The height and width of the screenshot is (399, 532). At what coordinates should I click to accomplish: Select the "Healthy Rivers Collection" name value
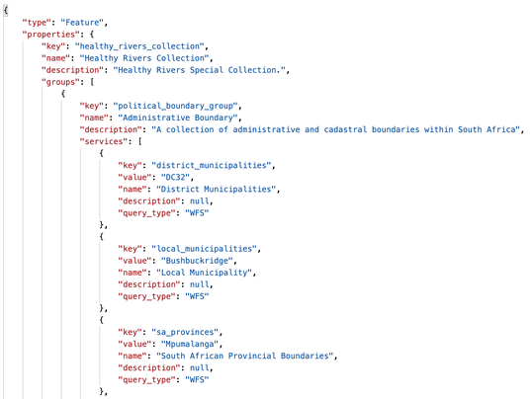(144, 58)
